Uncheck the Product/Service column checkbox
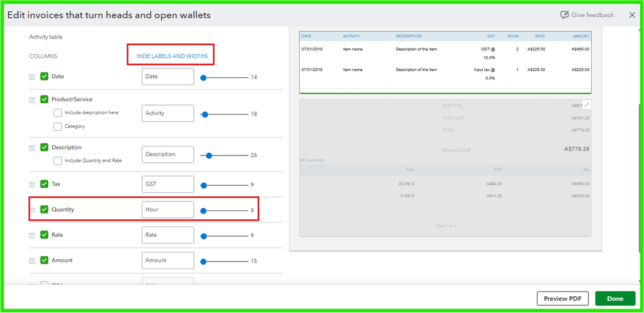The height and width of the screenshot is (313, 644). (44, 99)
